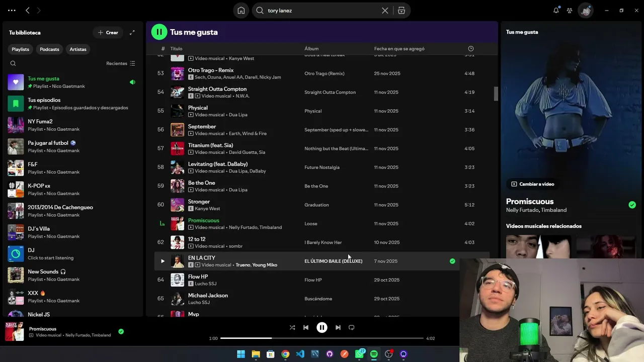The width and height of the screenshot is (644, 362).
Task: Open File Explorer from the taskbar
Action: pyautogui.click(x=256, y=354)
